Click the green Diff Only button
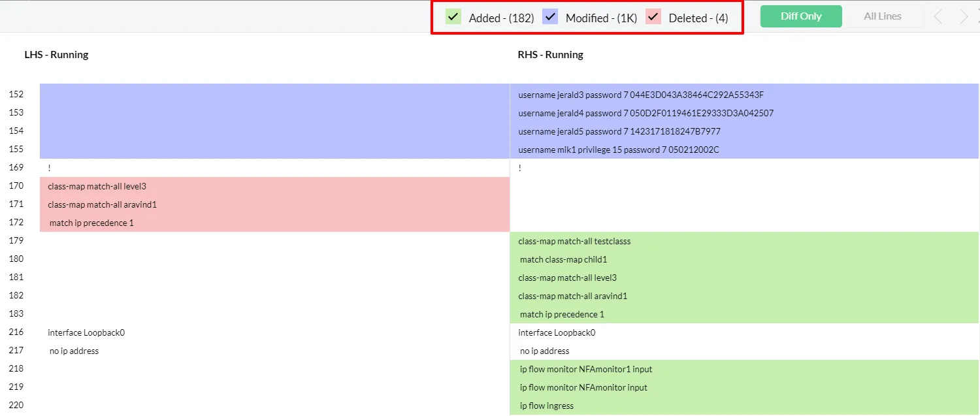Screen dimensions: 980x416 (x=801, y=16)
